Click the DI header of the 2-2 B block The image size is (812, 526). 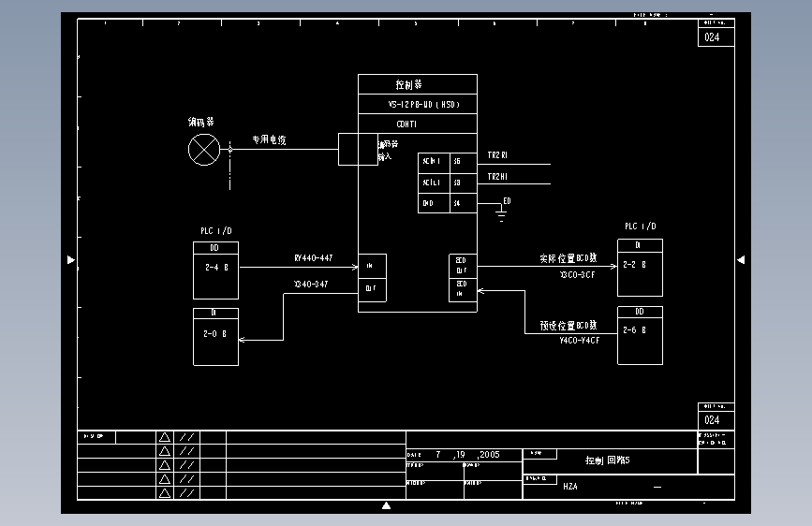coord(640,245)
